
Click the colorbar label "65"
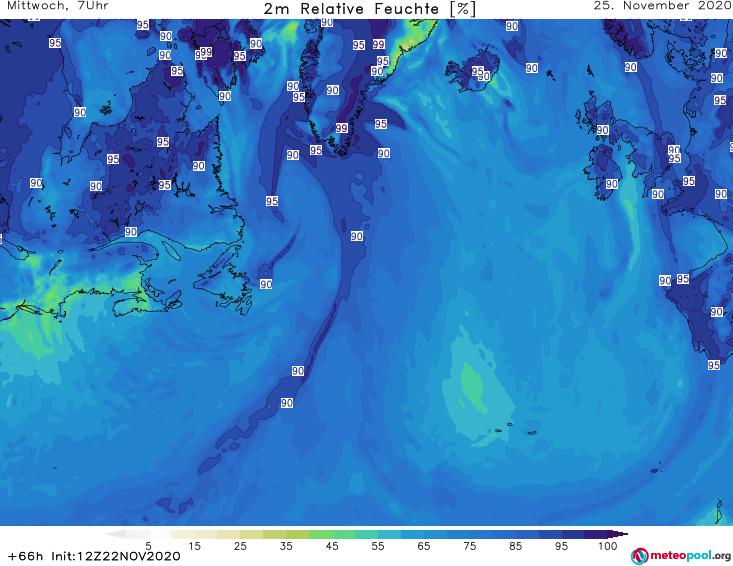pyautogui.click(x=424, y=546)
